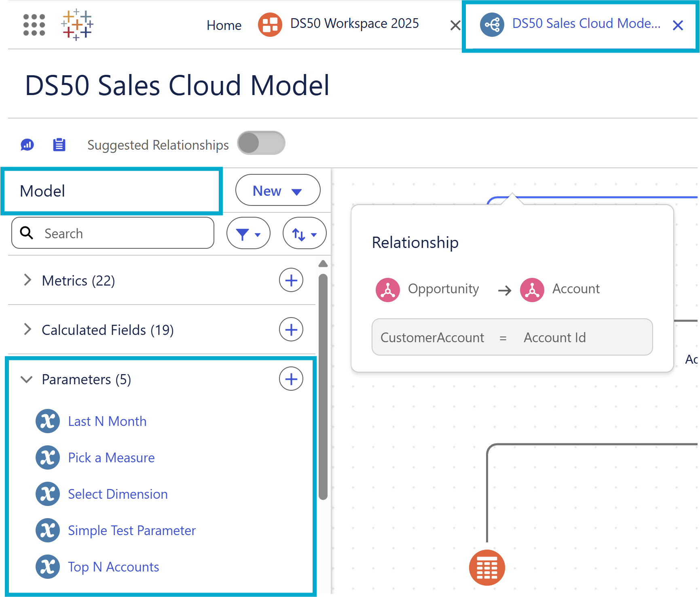Open the Last N Month parameter

[107, 421]
